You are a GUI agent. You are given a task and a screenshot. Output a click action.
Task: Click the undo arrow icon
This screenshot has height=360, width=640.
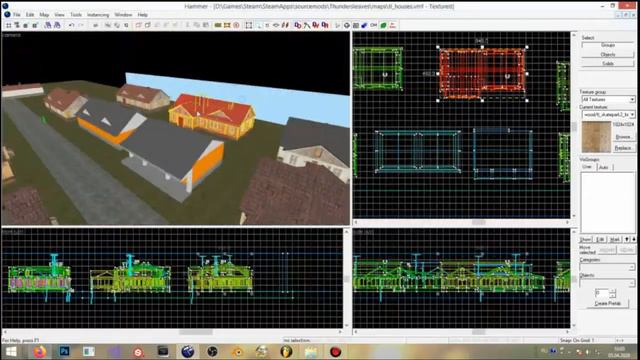pos(71,25)
